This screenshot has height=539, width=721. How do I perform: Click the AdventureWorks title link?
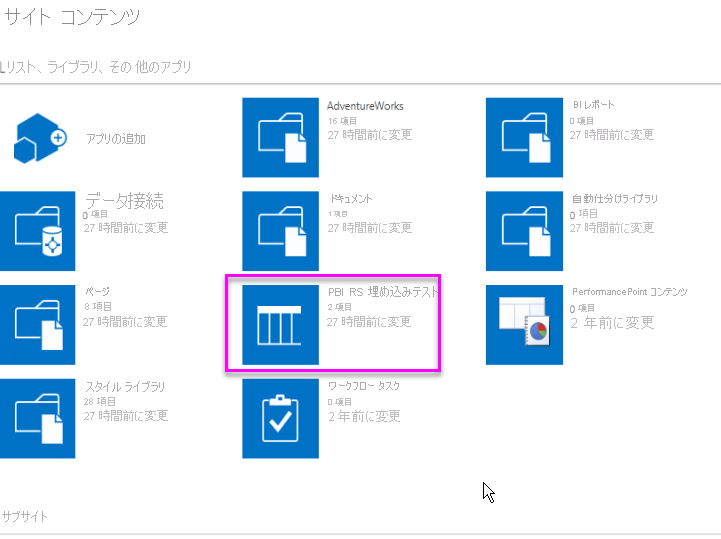point(365,106)
